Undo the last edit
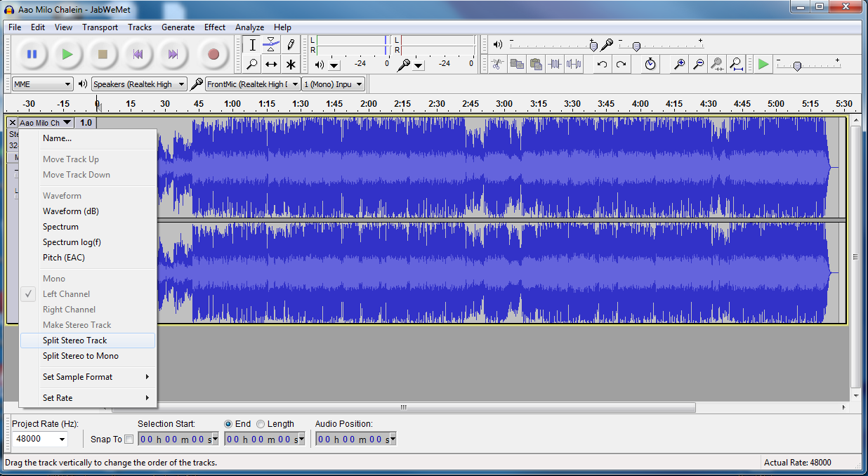Screen dimensions: 868x476 point(602,64)
